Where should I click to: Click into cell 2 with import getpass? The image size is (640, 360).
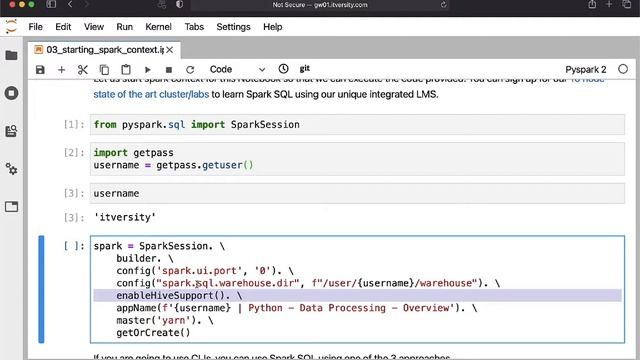click(x=357, y=159)
